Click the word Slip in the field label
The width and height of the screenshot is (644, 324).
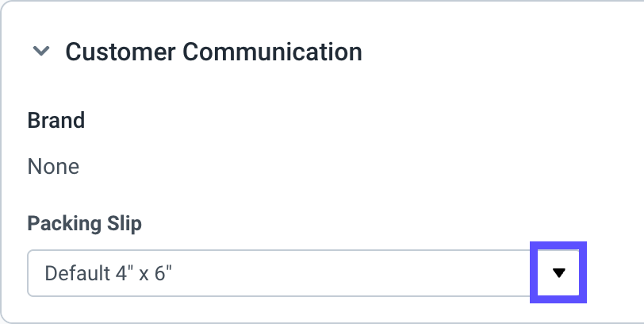coord(124,223)
